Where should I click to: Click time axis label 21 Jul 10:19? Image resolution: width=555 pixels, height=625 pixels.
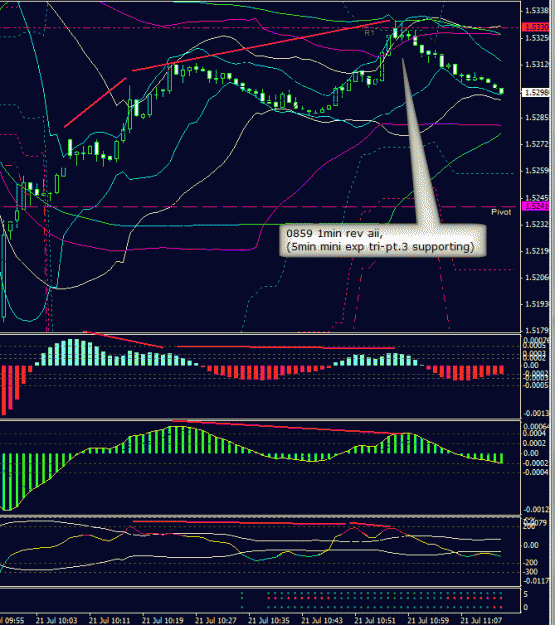163,621
